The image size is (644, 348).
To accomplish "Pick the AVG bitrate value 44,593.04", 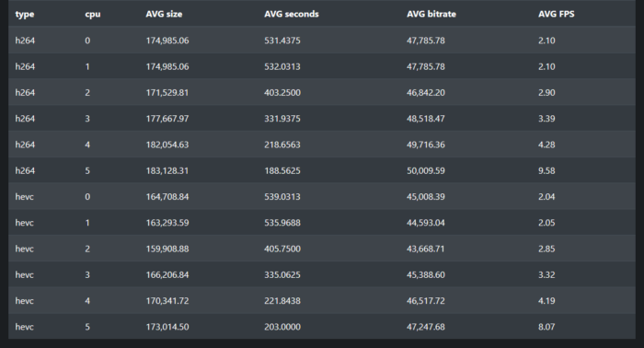I will pyautogui.click(x=425, y=223).
